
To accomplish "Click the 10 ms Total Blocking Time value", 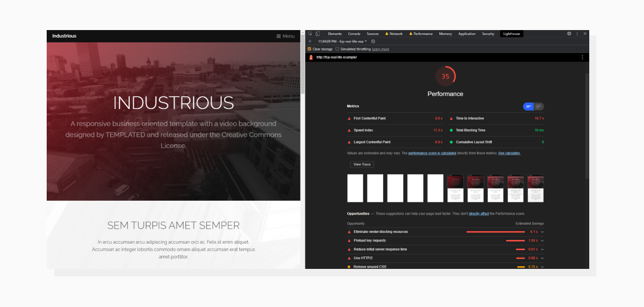I will (x=539, y=130).
